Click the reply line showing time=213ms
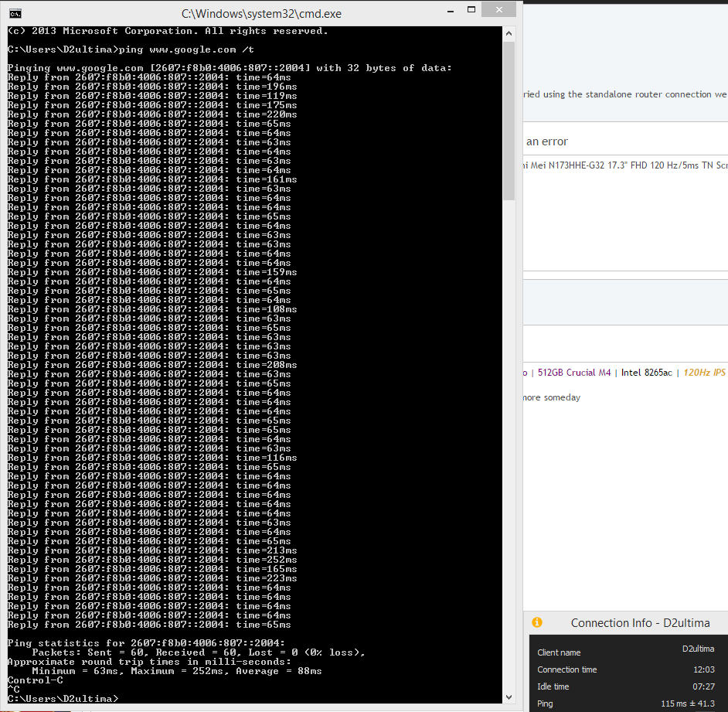The image size is (728, 712). pos(152,550)
